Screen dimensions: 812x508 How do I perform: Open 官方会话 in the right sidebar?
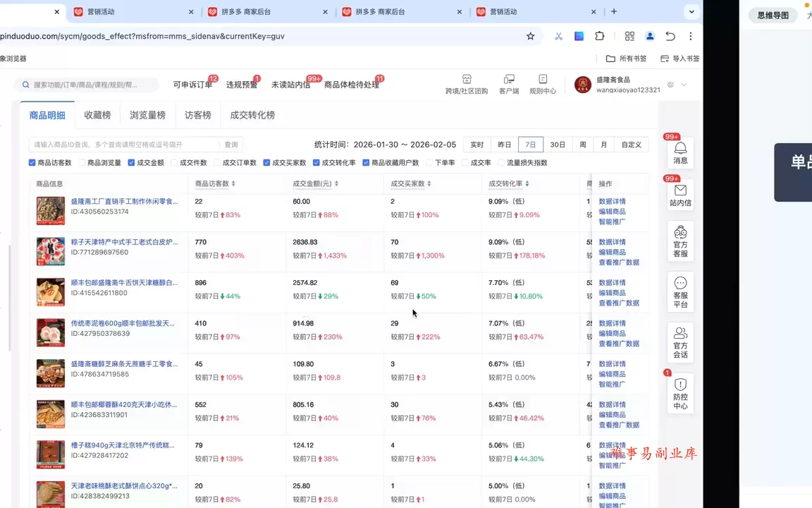pos(680,343)
